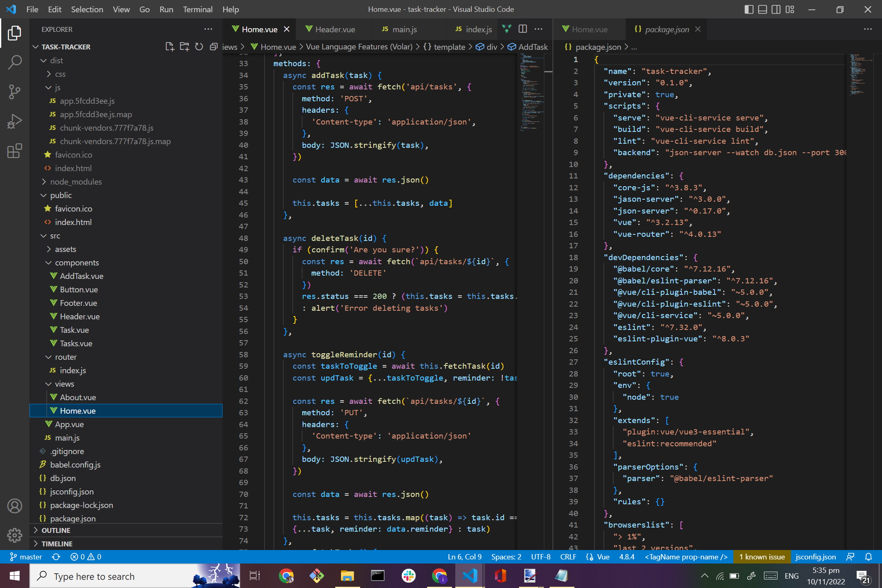Split the editor right

coord(523,29)
